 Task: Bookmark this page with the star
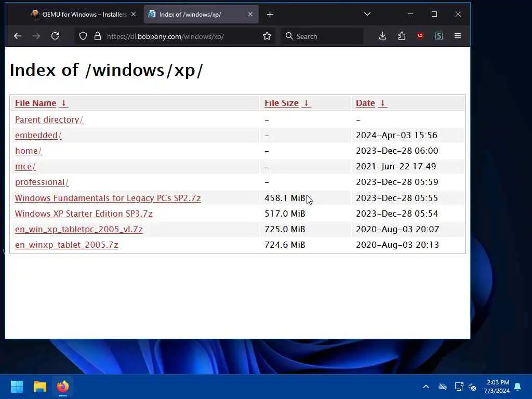point(267,36)
